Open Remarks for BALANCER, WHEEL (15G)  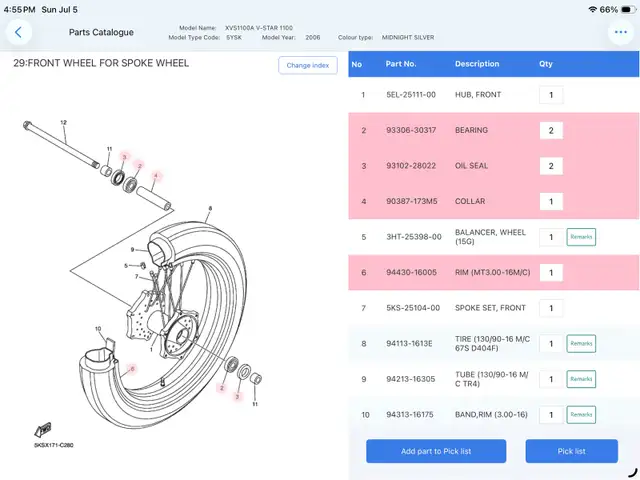(x=581, y=237)
